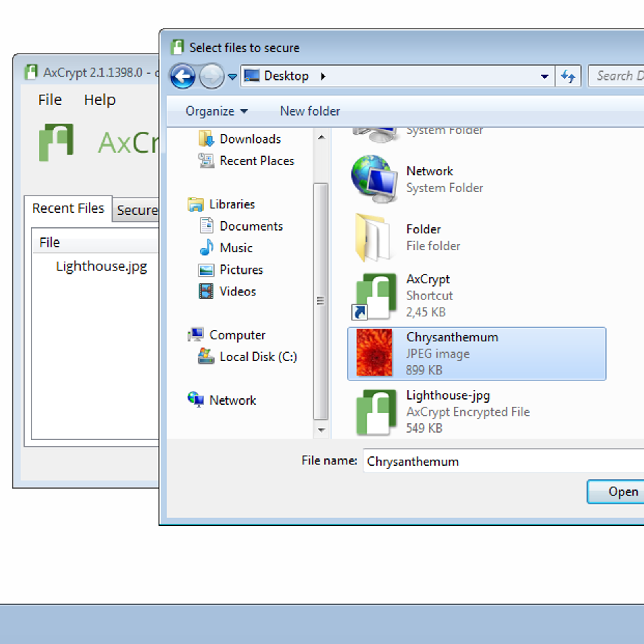Click the Libraries icon
The image size is (644, 644).
coord(196,204)
